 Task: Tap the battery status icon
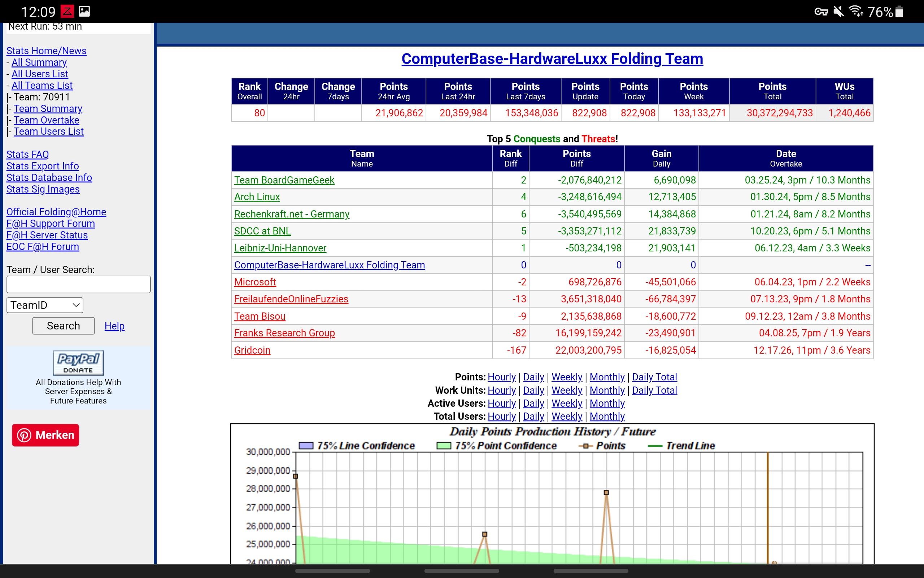point(899,12)
